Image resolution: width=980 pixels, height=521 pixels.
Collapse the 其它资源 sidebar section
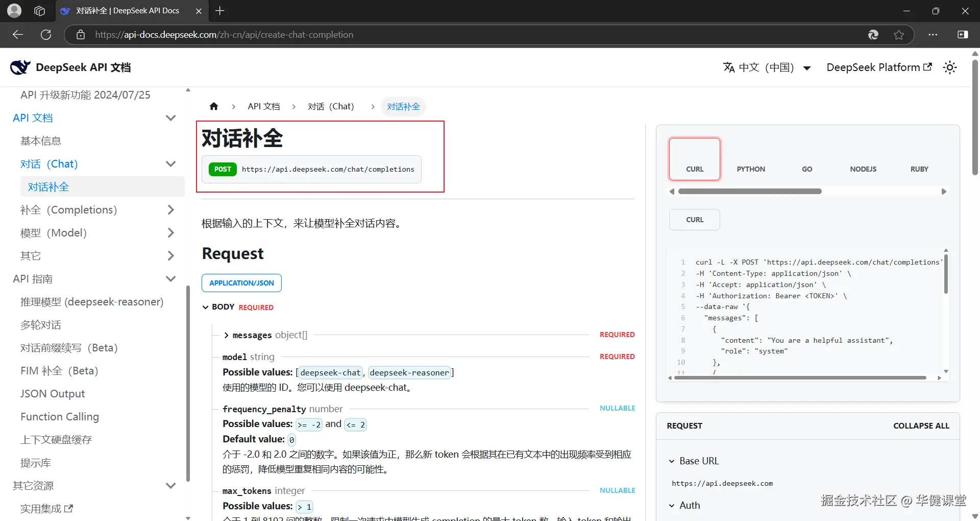171,486
